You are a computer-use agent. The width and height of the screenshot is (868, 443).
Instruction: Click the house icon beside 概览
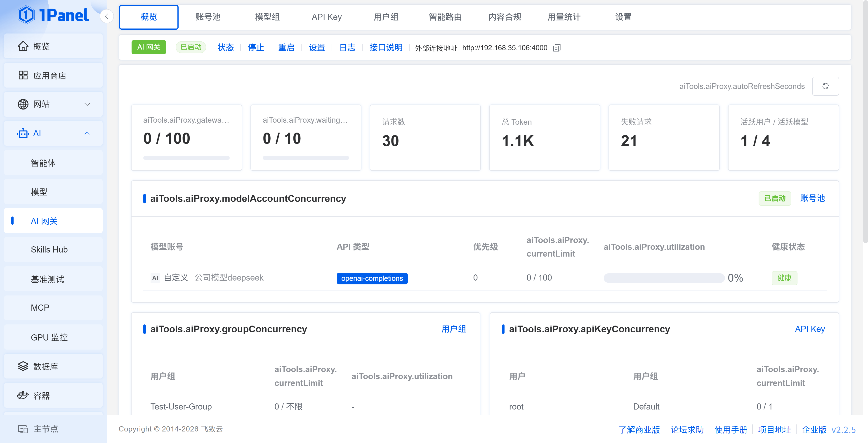coord(23,46)
